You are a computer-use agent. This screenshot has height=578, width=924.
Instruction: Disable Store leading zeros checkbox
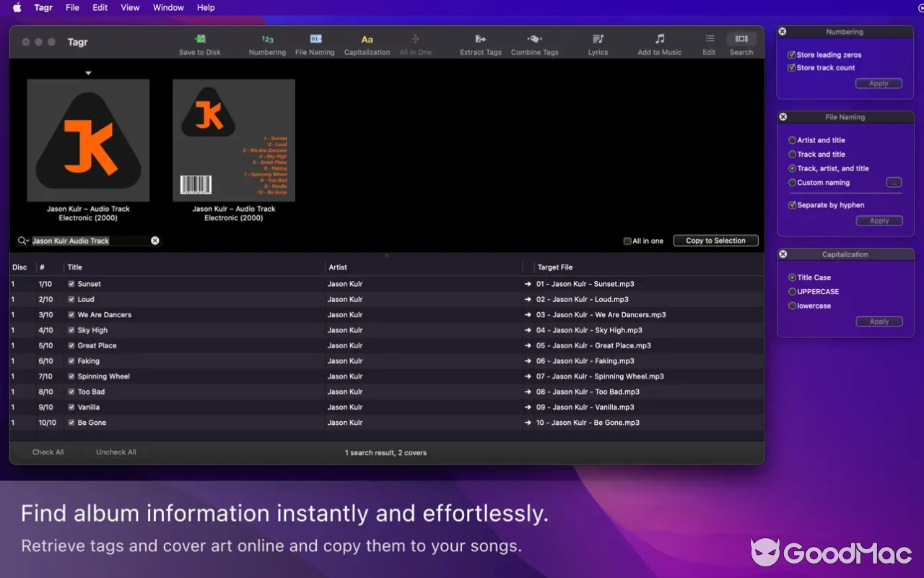792,55
